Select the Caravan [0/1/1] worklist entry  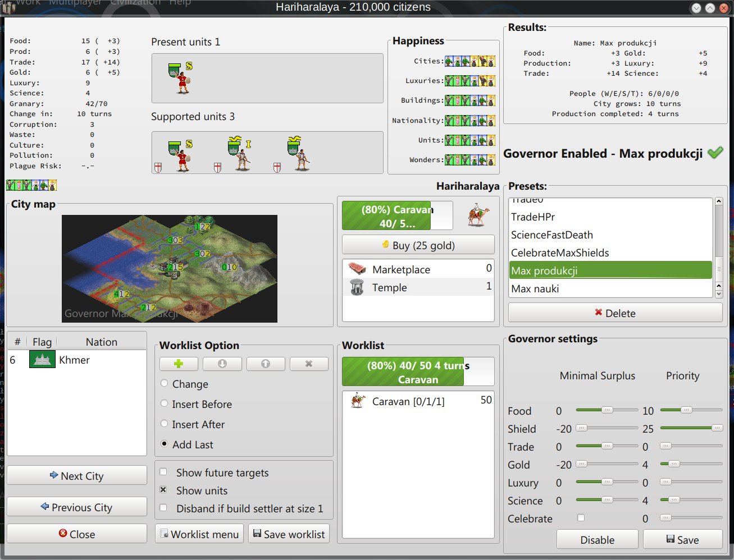click(418, 401)
